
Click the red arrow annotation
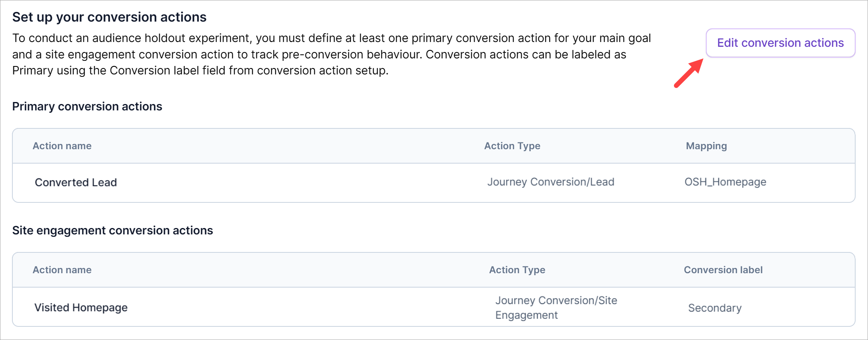(x=689, y=73)
